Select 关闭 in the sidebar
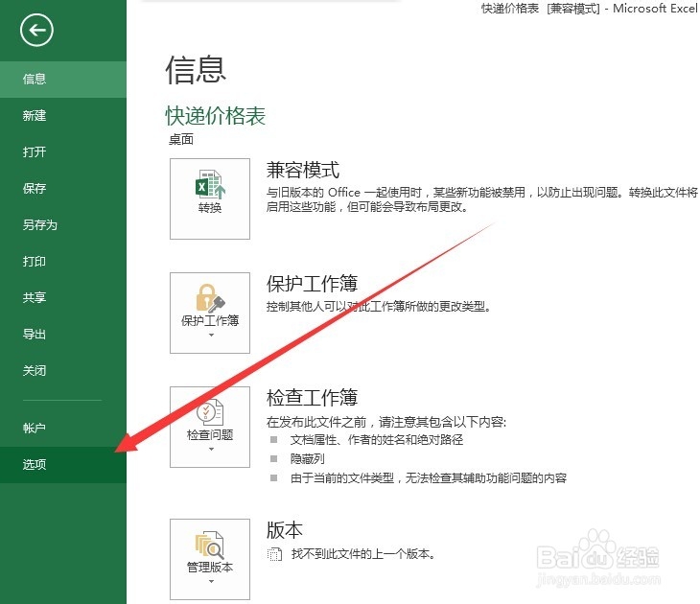Viewport: 700px width, 604px height. coord(63,370)
